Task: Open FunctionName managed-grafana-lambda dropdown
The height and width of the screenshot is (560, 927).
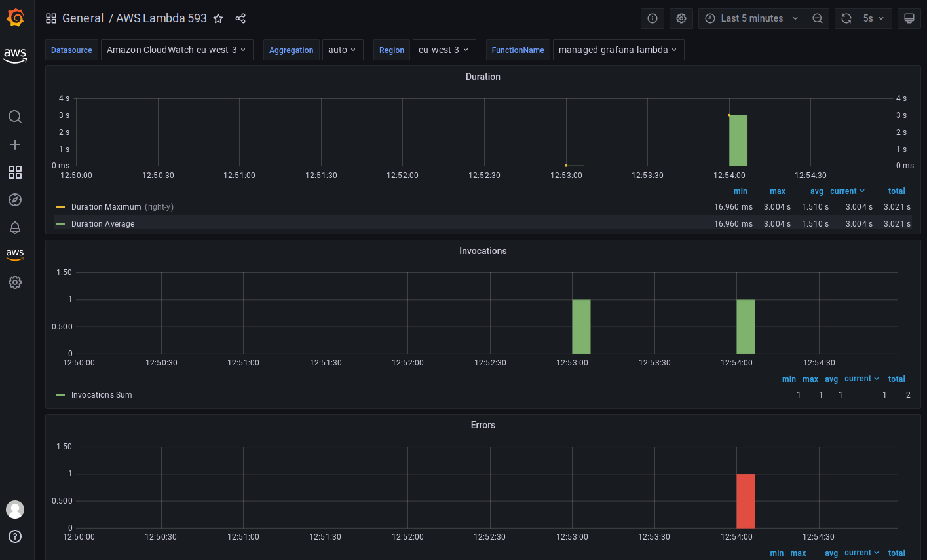Action: 618,50
